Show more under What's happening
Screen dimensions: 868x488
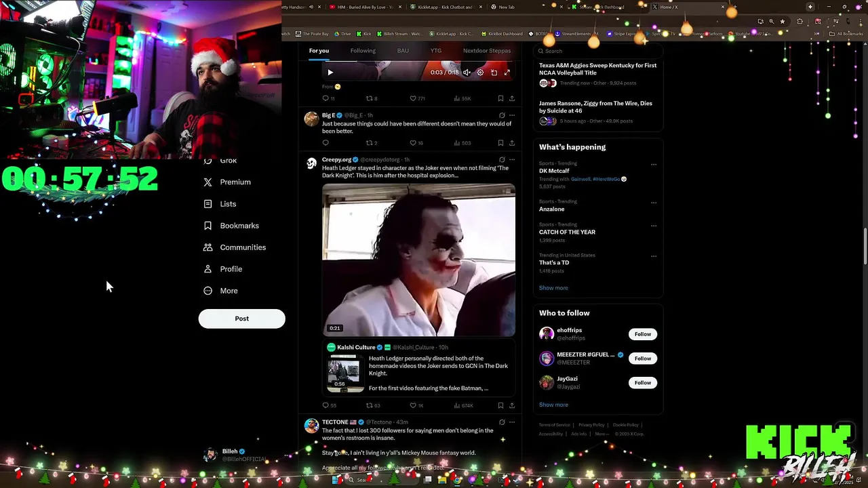click(553, 288)
